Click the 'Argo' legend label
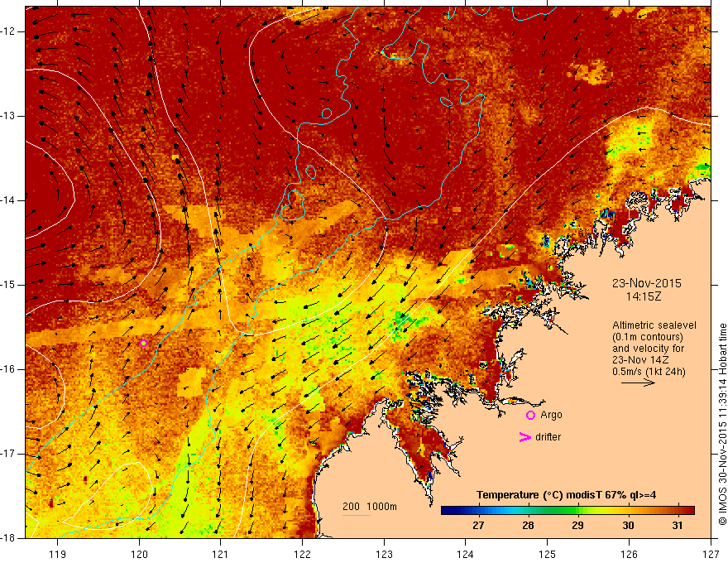728x563 pixels. tap(551, 415)
